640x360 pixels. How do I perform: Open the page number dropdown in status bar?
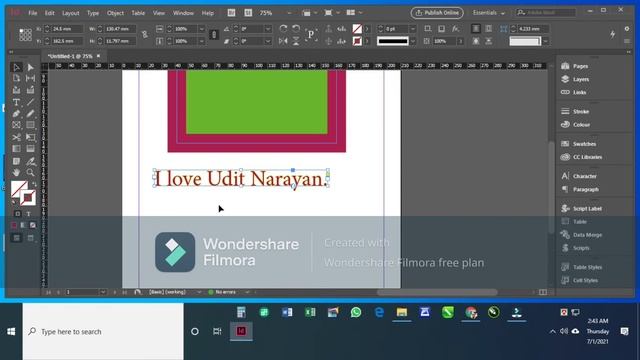103,292
